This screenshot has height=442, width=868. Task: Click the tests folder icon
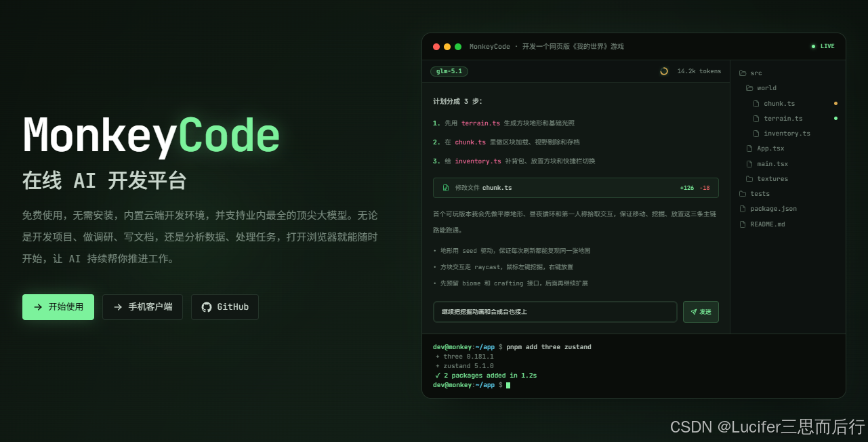743,194
